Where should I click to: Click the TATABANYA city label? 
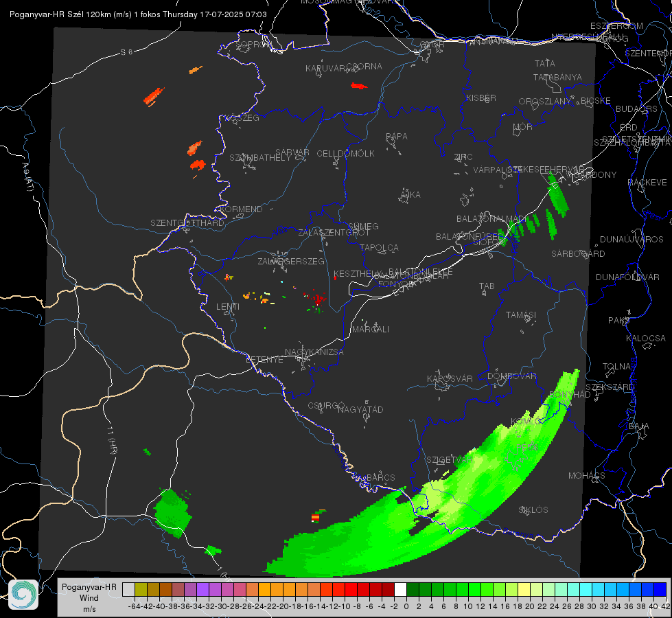(x=557, y=77)
